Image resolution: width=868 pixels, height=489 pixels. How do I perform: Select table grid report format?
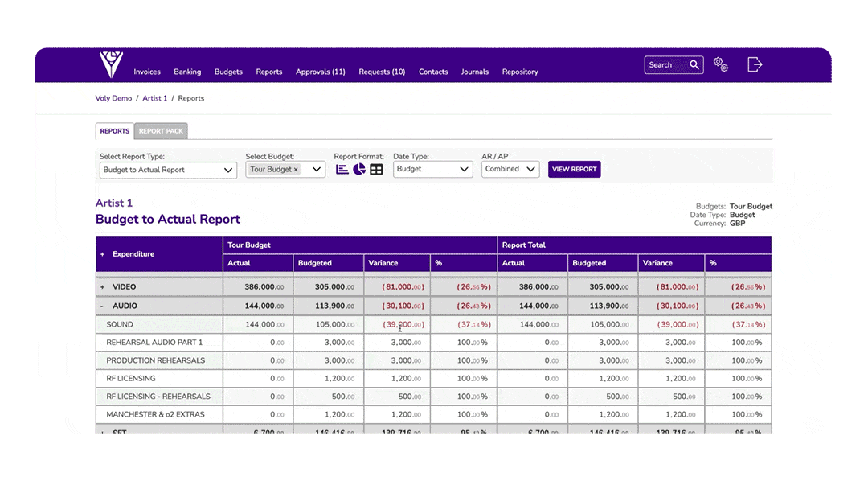(x=376, y=170)
